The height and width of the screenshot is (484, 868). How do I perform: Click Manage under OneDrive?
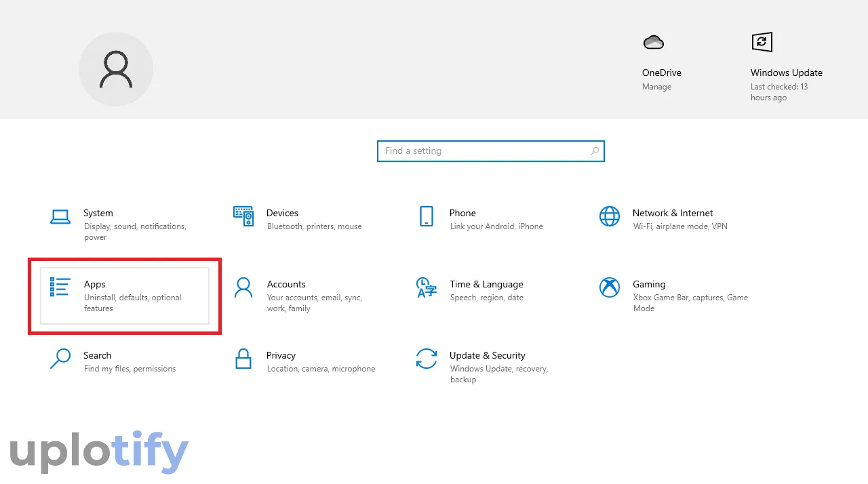click(x=656, y=87)
